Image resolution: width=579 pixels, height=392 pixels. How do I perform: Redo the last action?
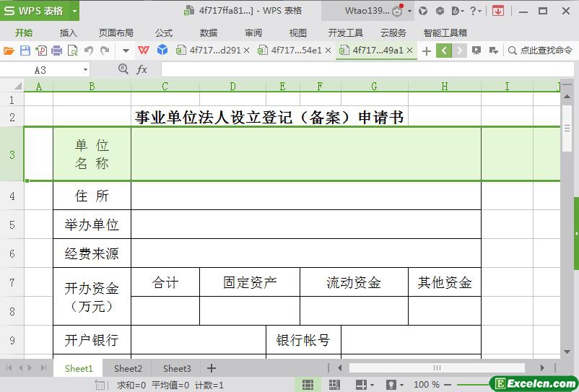(x=105, y=51)
